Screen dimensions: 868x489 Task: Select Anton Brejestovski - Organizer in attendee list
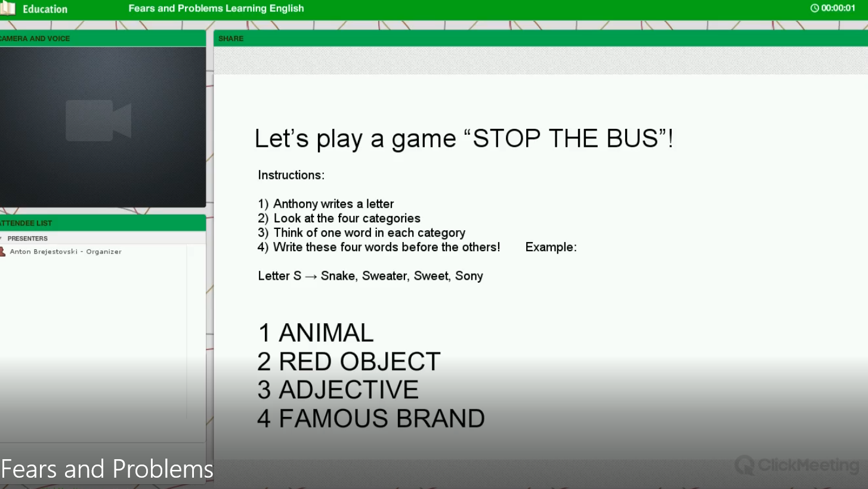click(x=66, y=252)
